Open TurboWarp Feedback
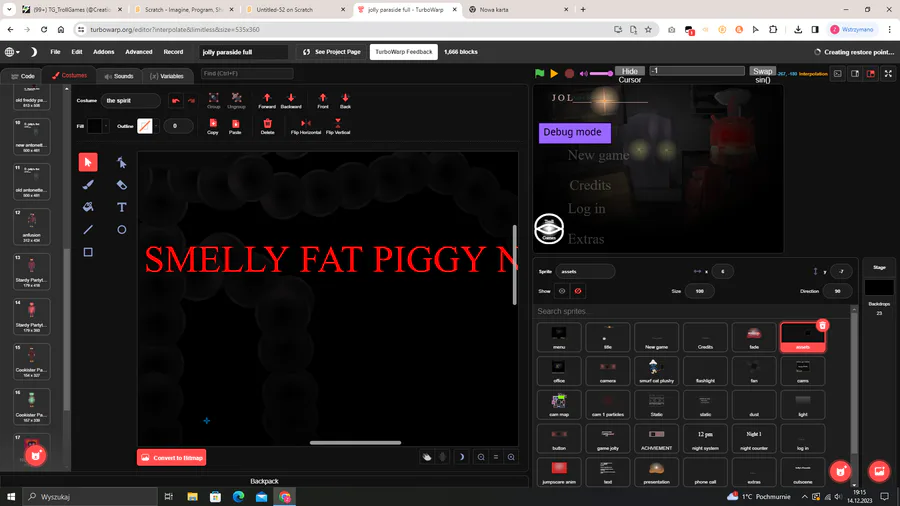Image resolution: width=900 pixels, height=506 pixels. tap(404, 52)
